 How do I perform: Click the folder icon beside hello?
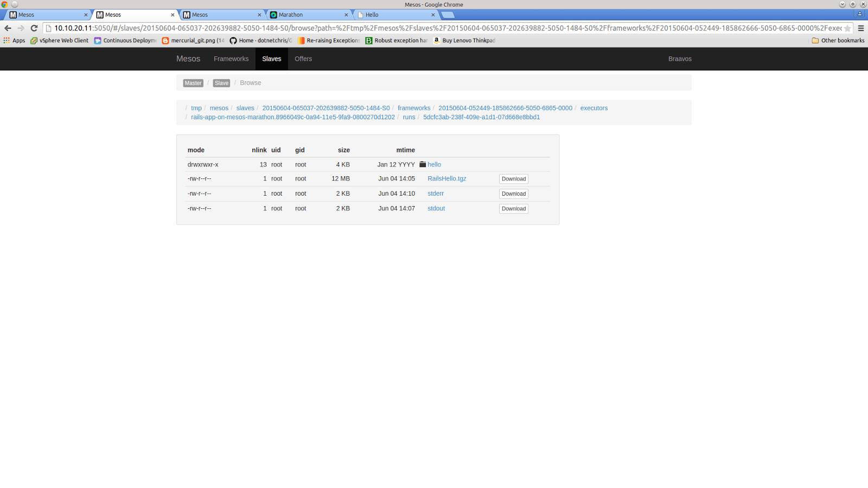point(423,164)
